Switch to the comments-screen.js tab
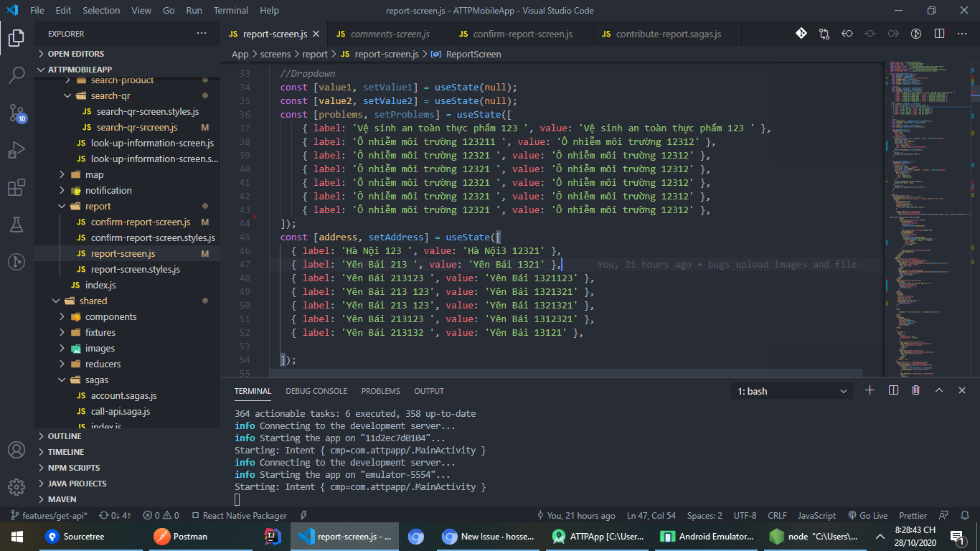The height and width of the screenshot is (551, 980). coord(390,34)
